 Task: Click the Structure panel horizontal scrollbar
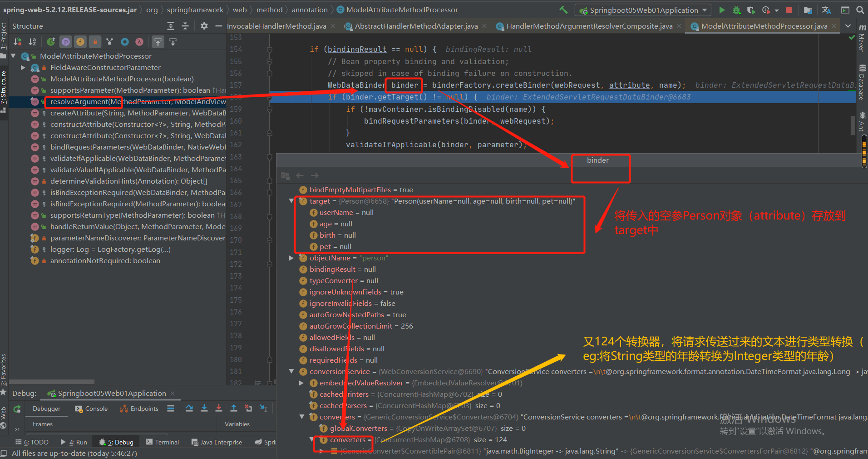[52, 382]
